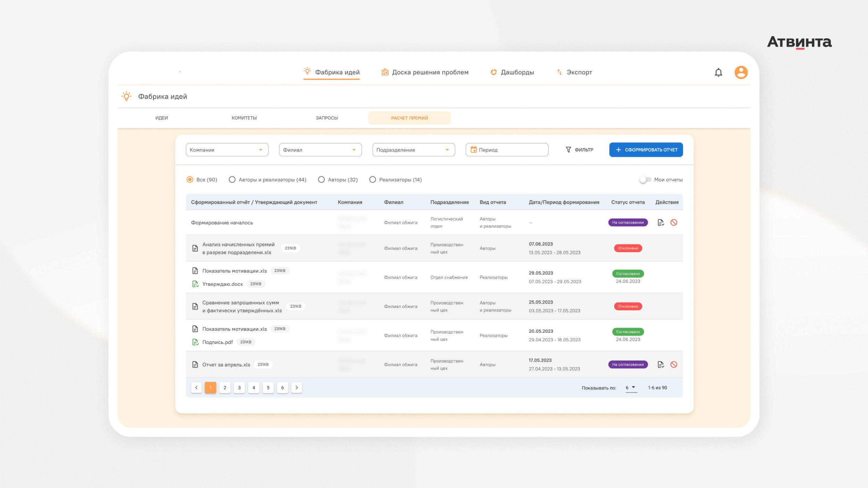
Task: Click file icon of Отчет за апрель.xls
Action: click(195, 364)
